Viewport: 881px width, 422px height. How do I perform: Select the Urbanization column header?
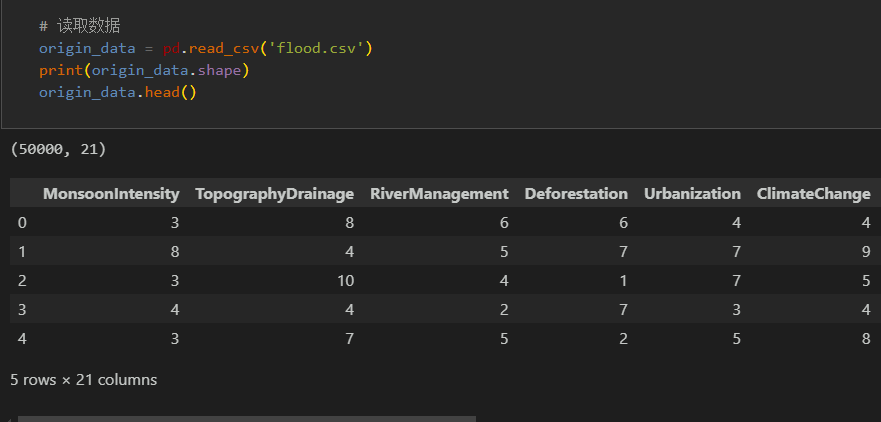692,194
